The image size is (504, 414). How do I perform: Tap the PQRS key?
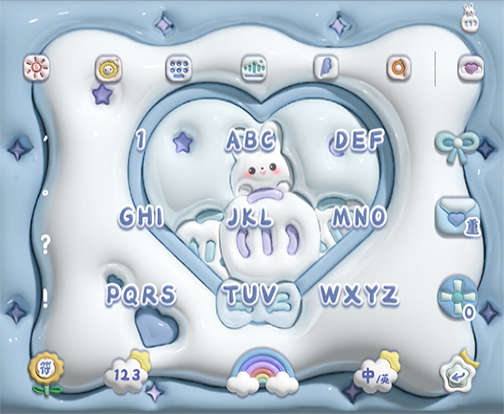pos(141,294)
